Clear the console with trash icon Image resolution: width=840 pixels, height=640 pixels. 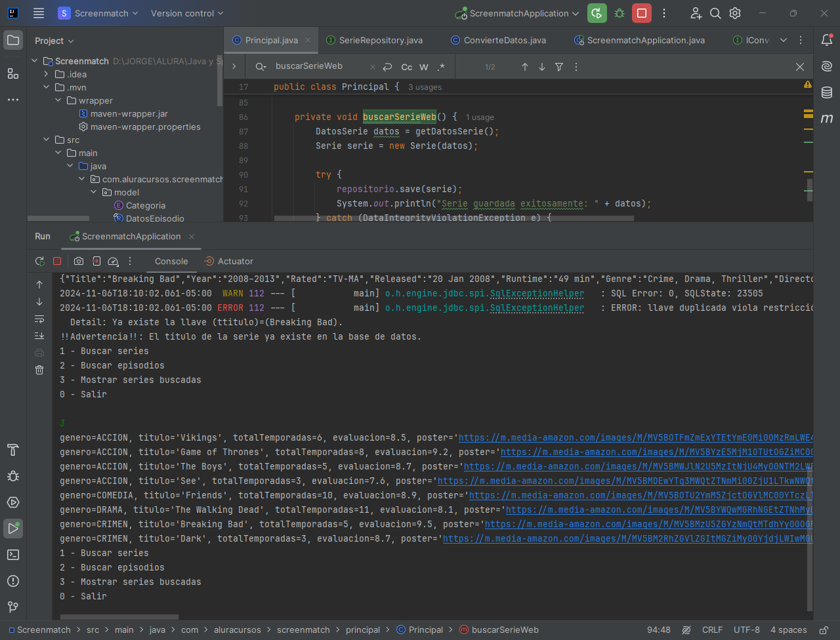click(39, 370)
